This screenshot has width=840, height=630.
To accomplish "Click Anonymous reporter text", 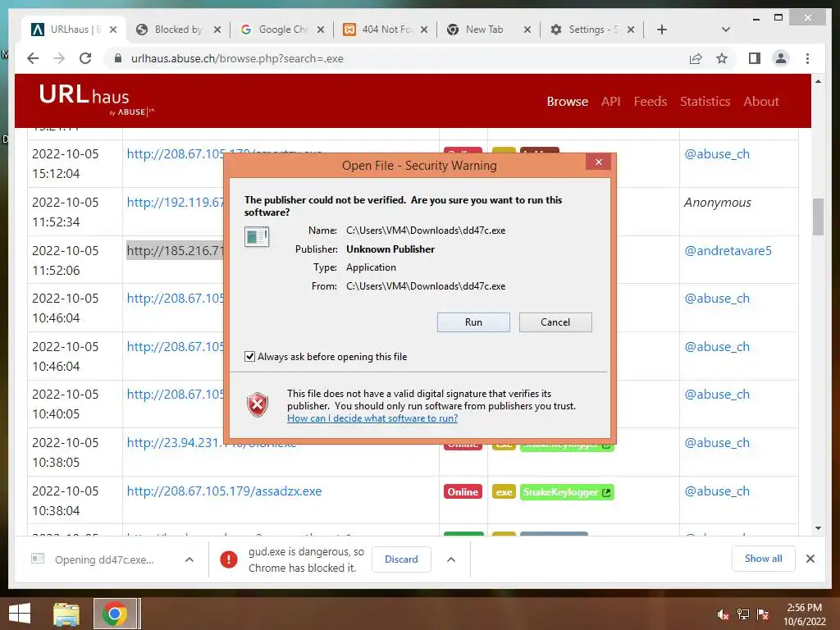I will 717,203.
